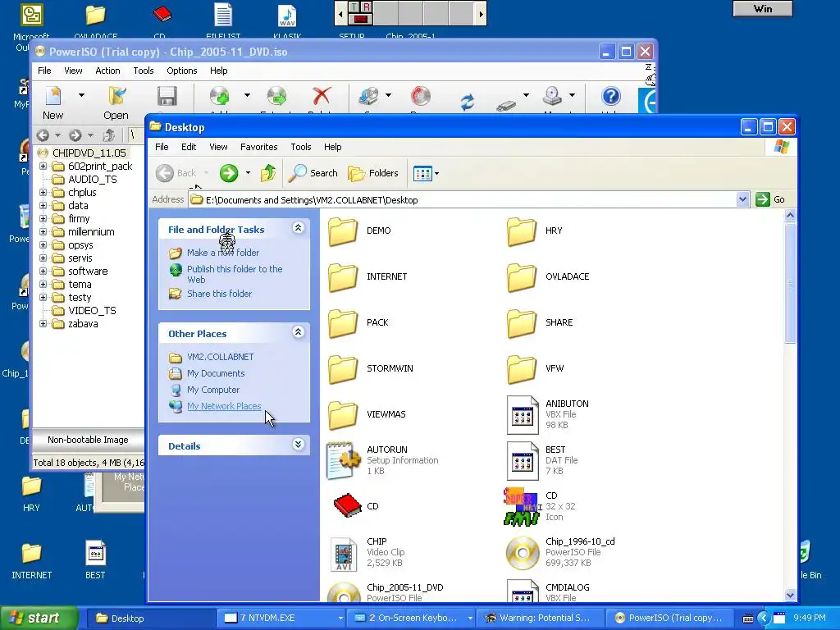Select the BEST DAT file icon

[523, 461]
